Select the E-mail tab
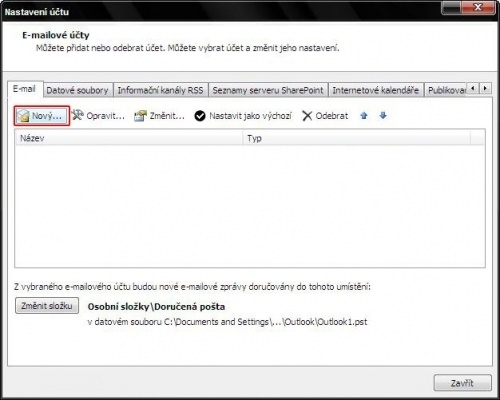This screenshot has height=400, width=500. (x=25, y=89)
